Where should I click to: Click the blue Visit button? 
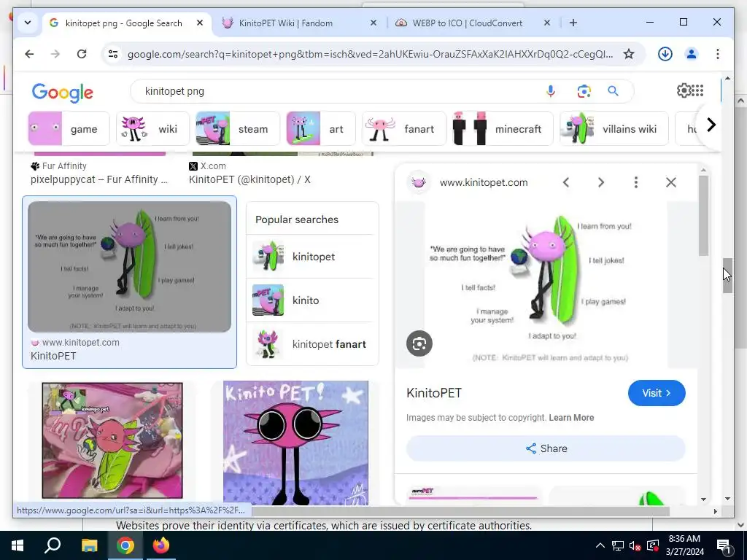(657, 393)
